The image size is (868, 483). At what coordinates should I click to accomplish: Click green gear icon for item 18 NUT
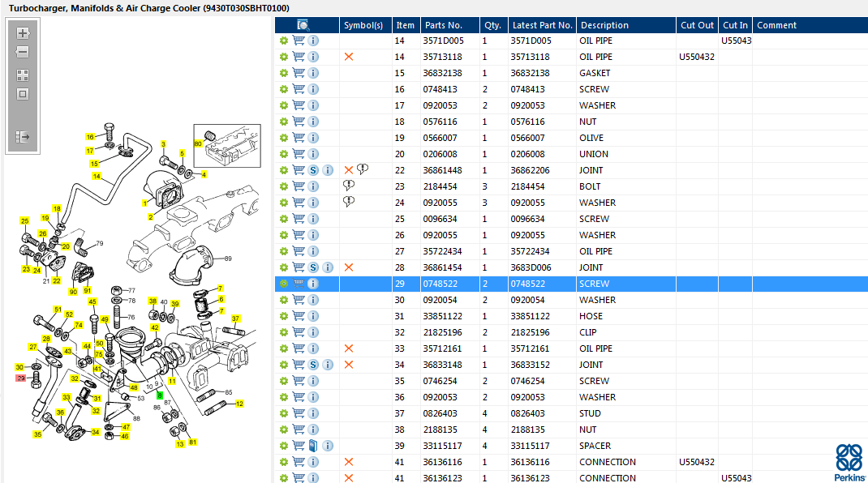[284, 122]
